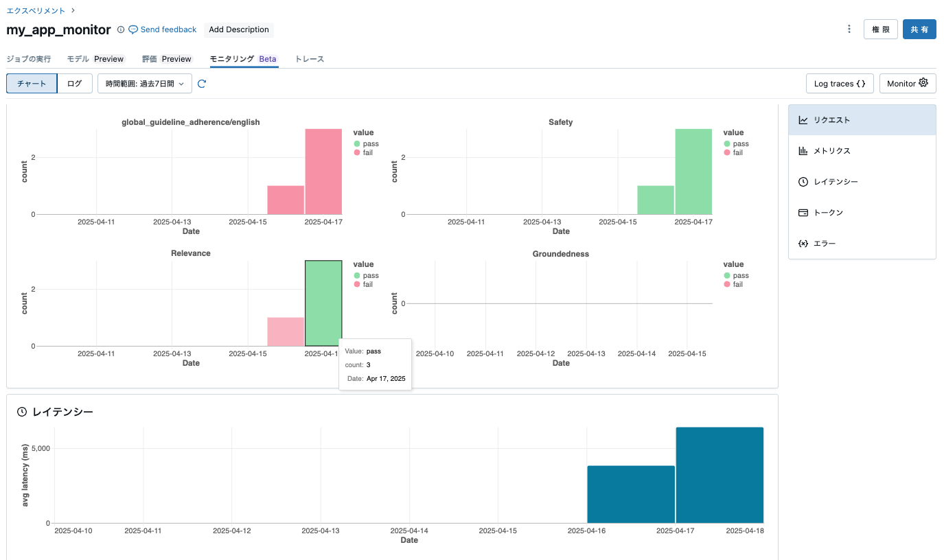944x560 pixels.
Task: Click the Send feedback link
Action: (163, 30)
